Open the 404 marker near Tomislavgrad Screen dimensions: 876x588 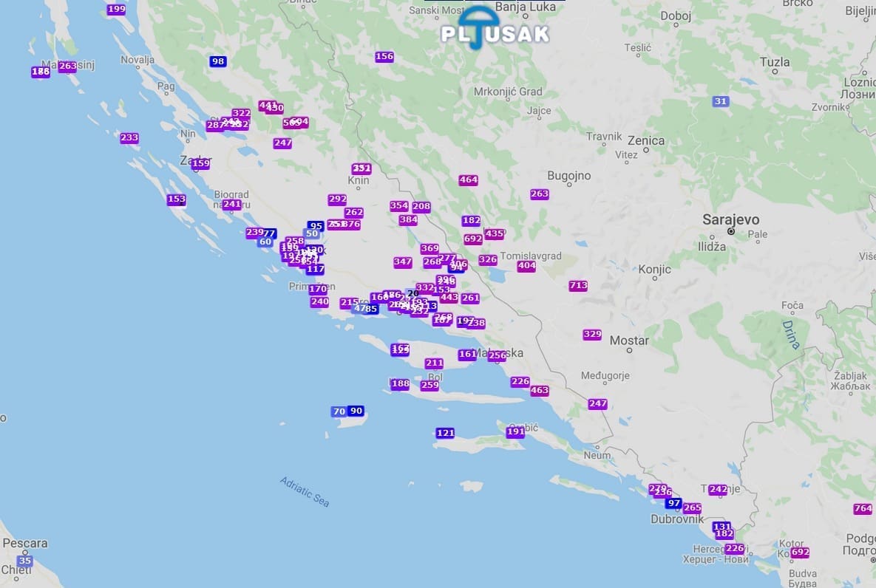pos(526,266)
